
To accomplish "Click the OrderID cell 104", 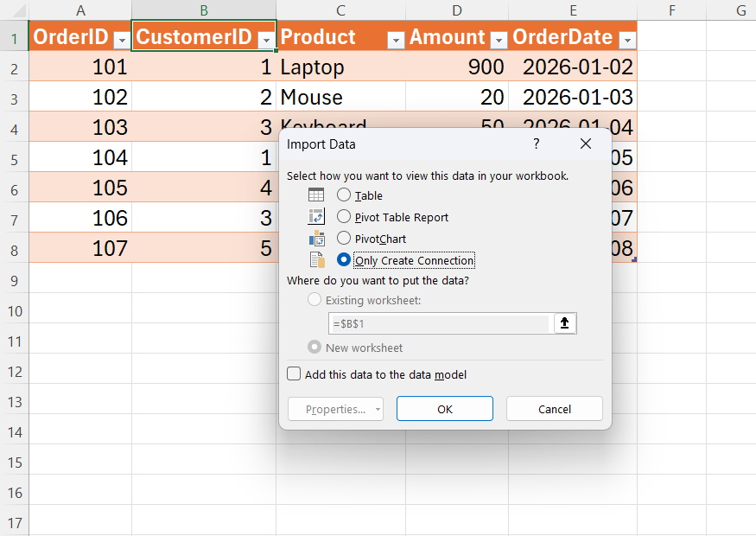I will [x=80, y=156].
